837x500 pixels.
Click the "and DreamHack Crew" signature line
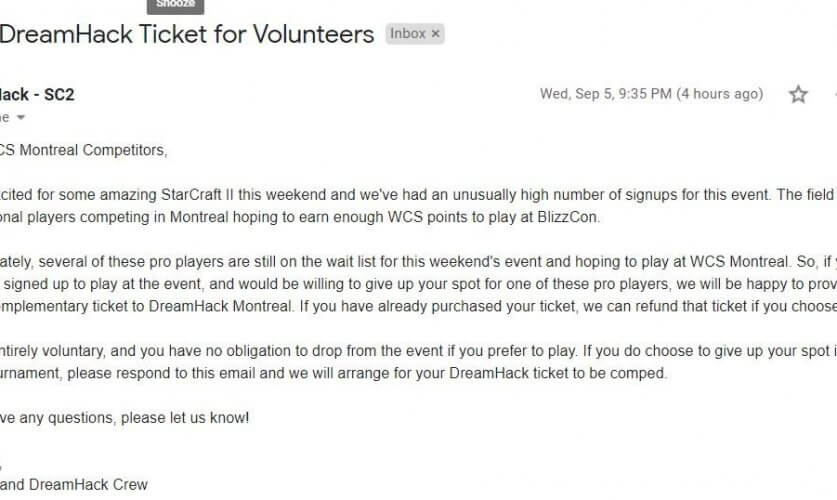[76, 485]
